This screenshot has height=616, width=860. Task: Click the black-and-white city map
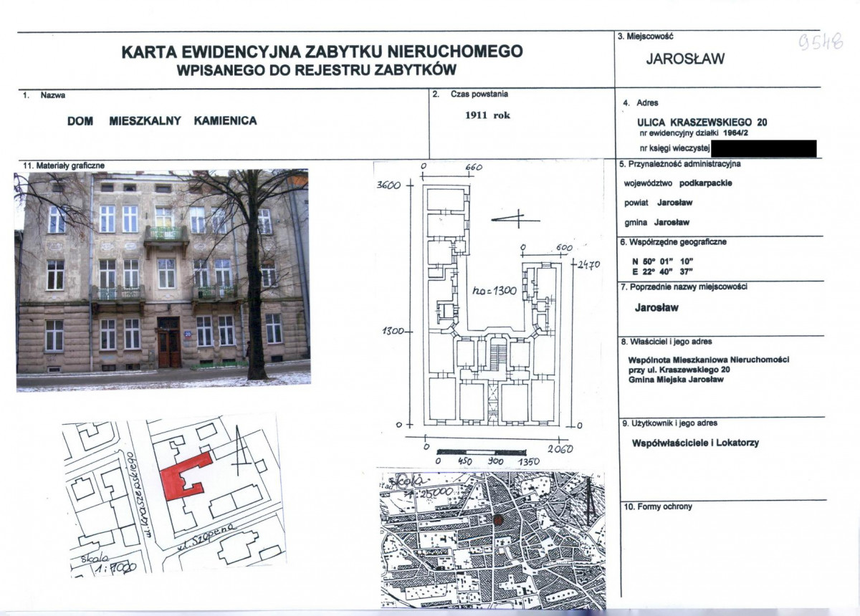(492, 539)
